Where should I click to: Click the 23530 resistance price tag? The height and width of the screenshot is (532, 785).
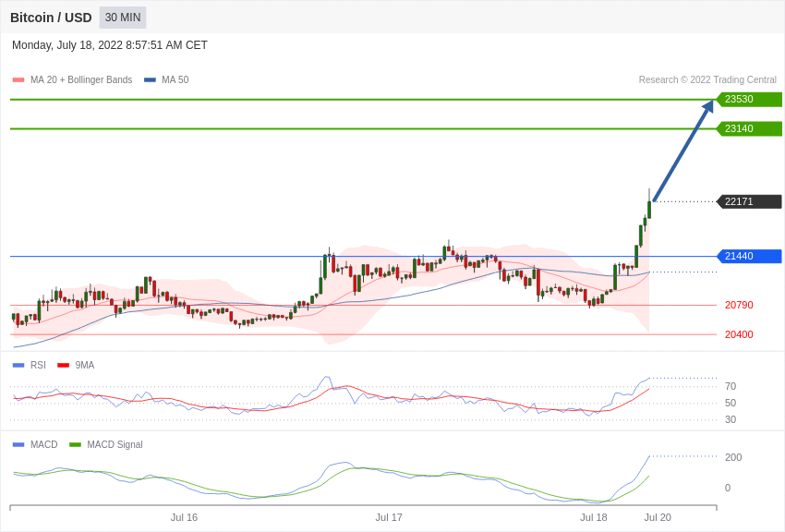749,99
